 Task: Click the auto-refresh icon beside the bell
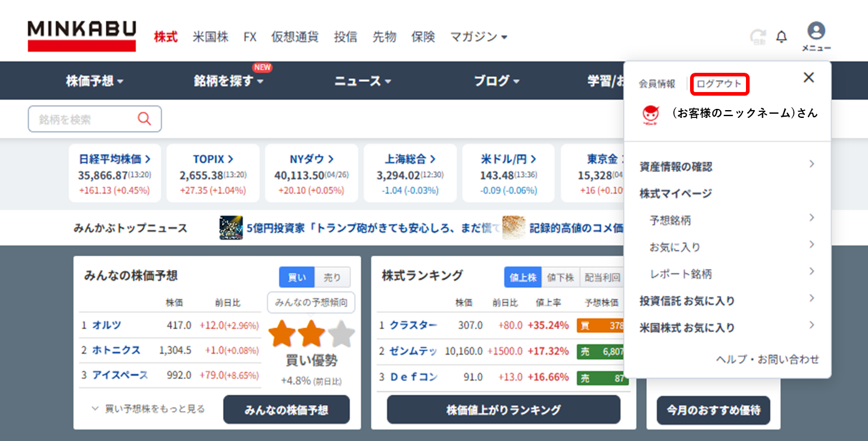758,37
